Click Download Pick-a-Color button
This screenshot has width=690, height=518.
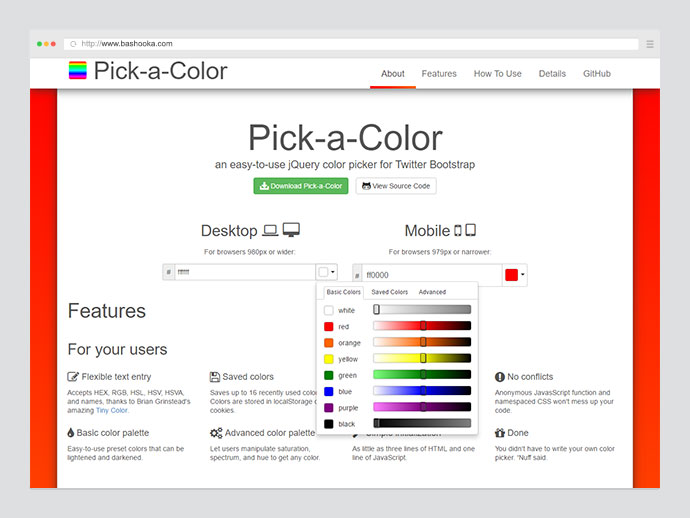301,186
